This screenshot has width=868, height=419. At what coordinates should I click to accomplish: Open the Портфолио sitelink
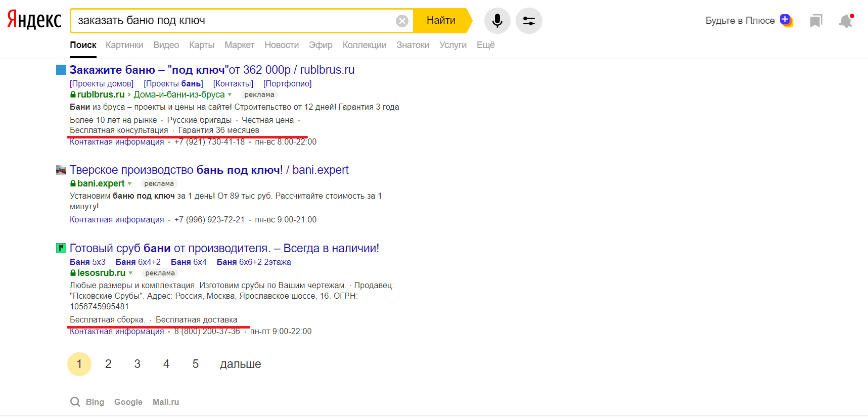(x=288, y=83)
